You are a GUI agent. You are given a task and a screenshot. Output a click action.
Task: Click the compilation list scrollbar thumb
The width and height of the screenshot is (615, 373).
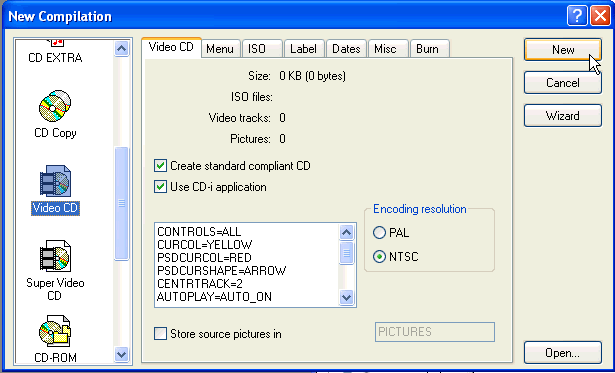(x=122, y=204)
